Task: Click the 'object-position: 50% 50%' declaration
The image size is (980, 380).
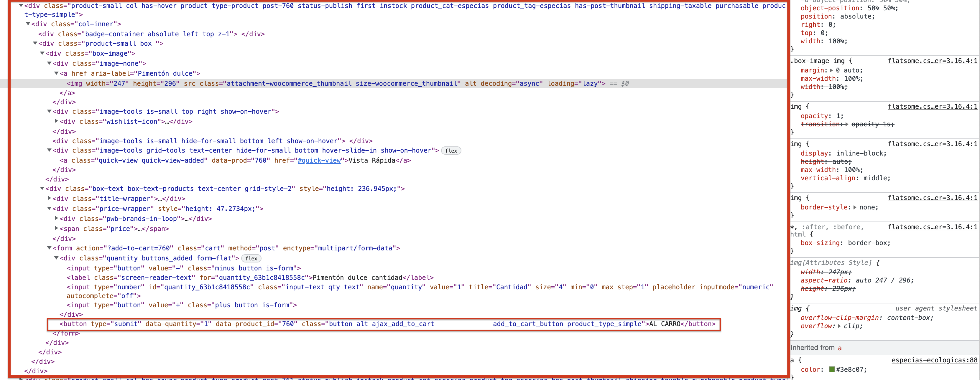Action: pos(849,8)
